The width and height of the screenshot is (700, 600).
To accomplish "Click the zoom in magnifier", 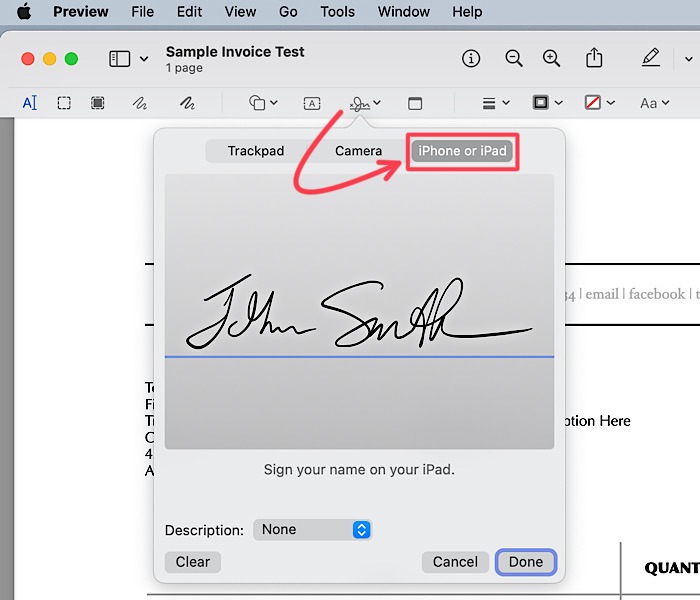I will (551, 58).
